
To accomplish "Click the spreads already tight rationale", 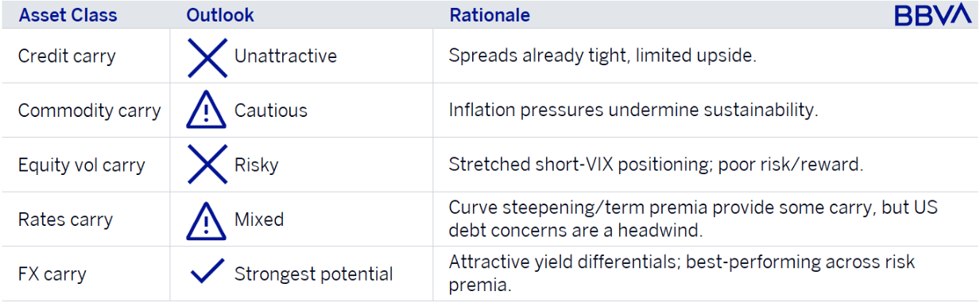I will [602, 56].
